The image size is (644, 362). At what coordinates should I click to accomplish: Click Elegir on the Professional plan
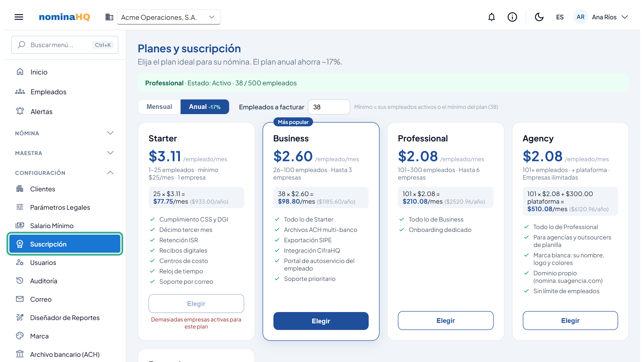tap(446, 321)
